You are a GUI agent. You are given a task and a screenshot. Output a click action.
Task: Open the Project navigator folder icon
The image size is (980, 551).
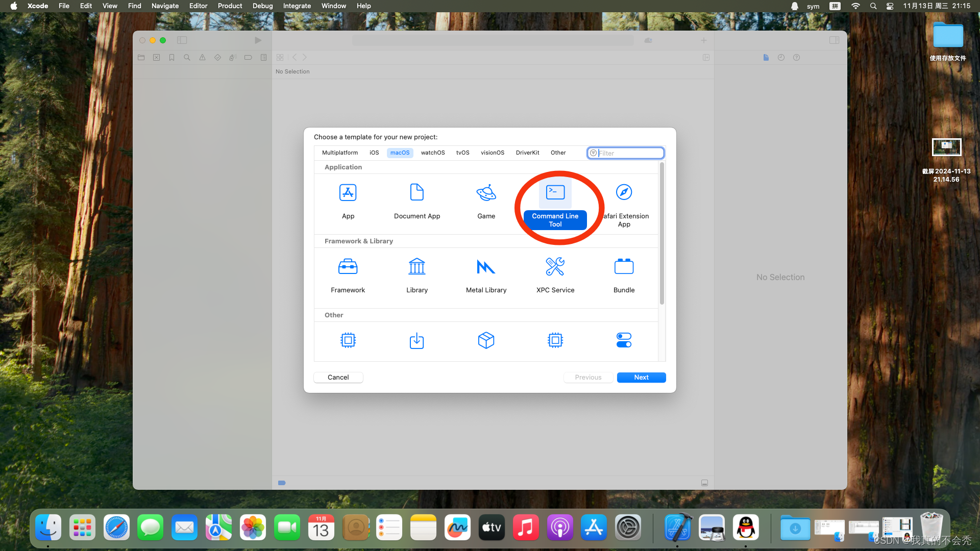141,58
